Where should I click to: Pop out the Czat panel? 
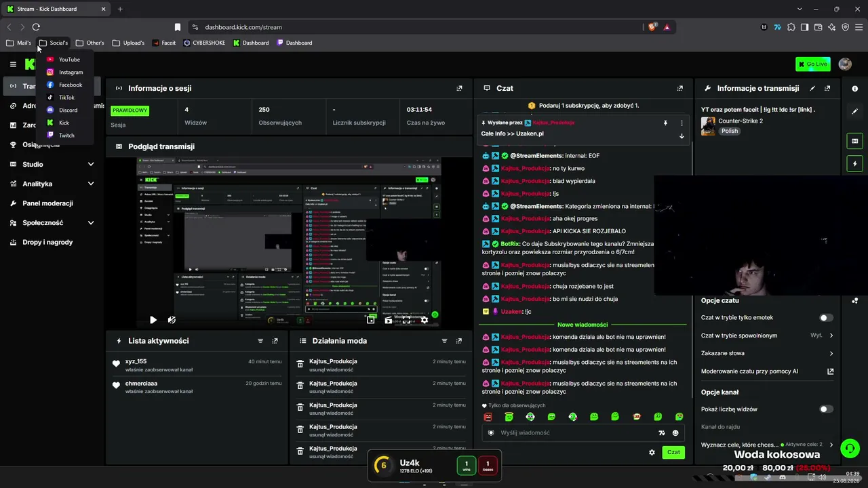tap(680, 88)
